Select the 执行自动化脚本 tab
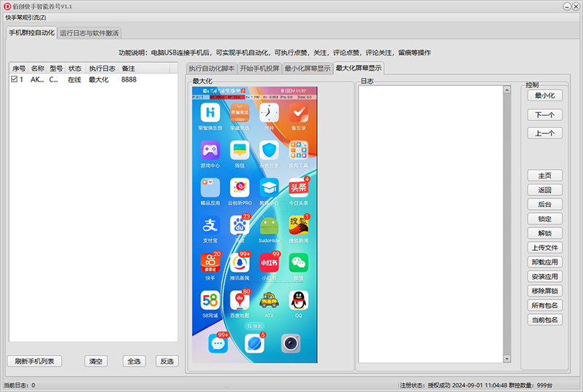This screenshot has width=583, height=392. (x=211, y=68)
